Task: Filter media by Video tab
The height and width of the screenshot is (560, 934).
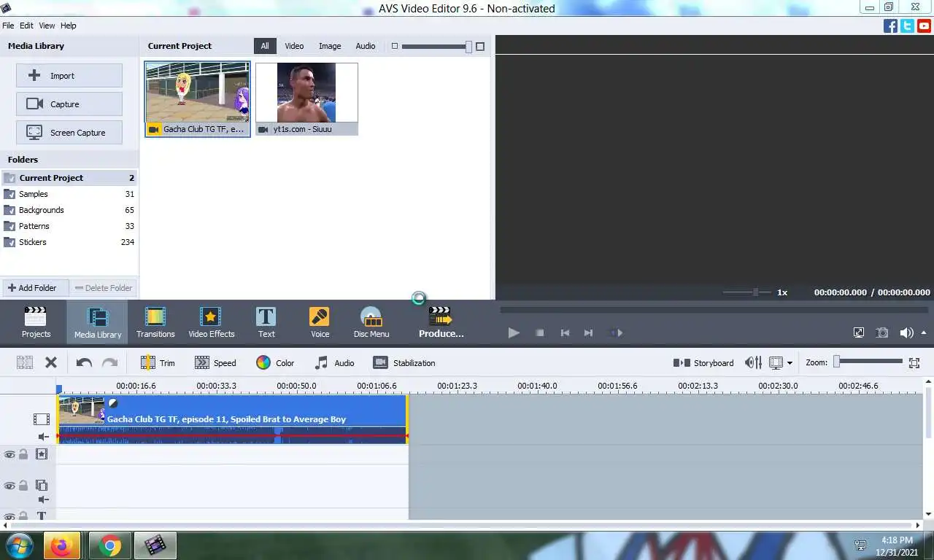Action: tap(294, 46)
